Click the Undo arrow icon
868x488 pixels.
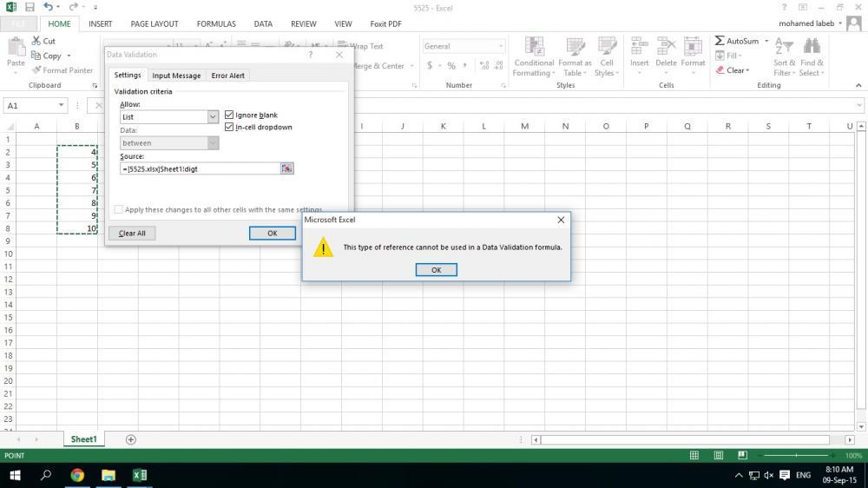pyautogui.click(x=48, y=7)
